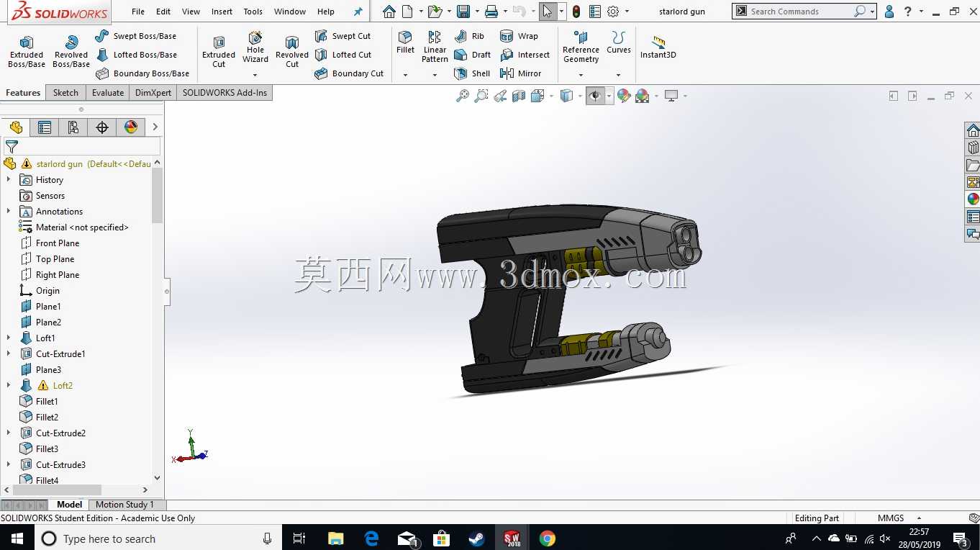
Task: Click the FeatureManager filter box
Action: pyautogui.click(x=82, y=146)
